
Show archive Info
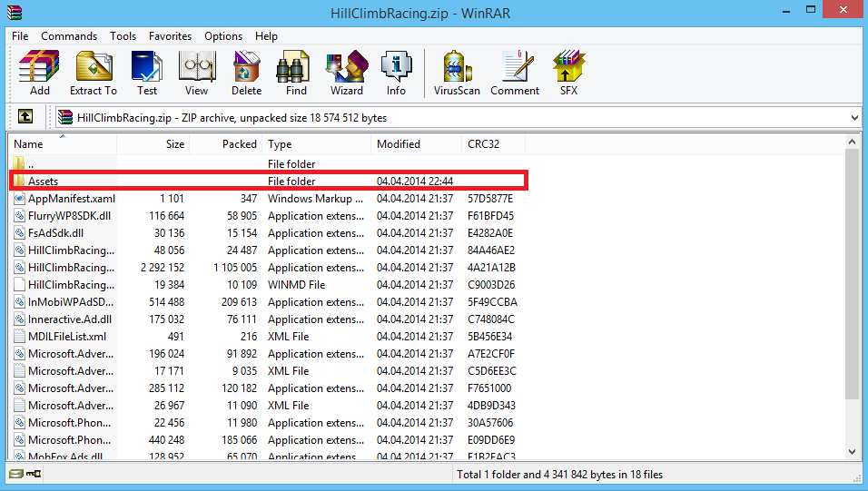click(396, 73)
